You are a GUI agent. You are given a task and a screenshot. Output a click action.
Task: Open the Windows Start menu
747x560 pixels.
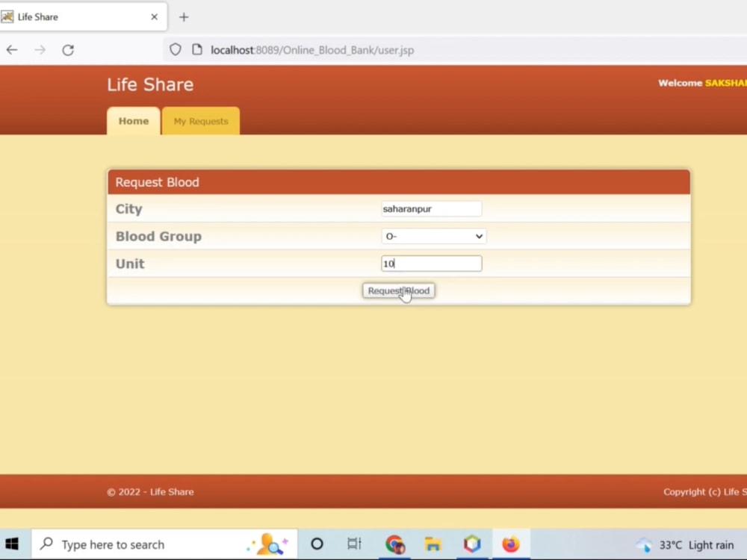12,544
